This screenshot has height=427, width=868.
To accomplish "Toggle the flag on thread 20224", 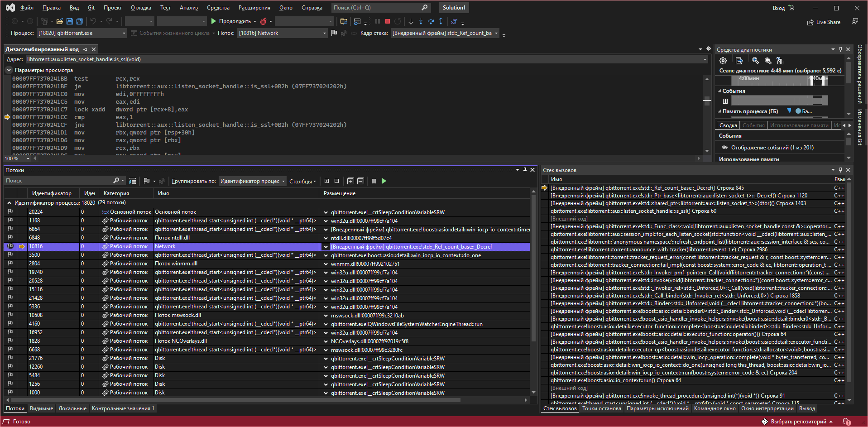I will 10,212.
